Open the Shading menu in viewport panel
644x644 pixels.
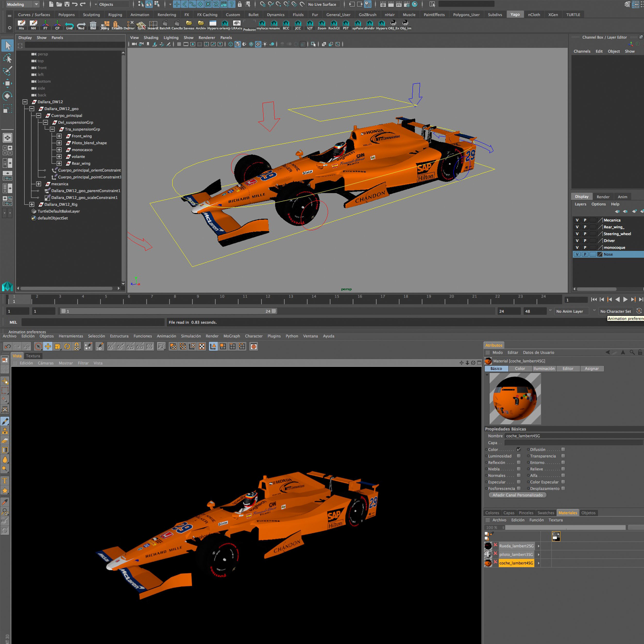pos(151,38)
